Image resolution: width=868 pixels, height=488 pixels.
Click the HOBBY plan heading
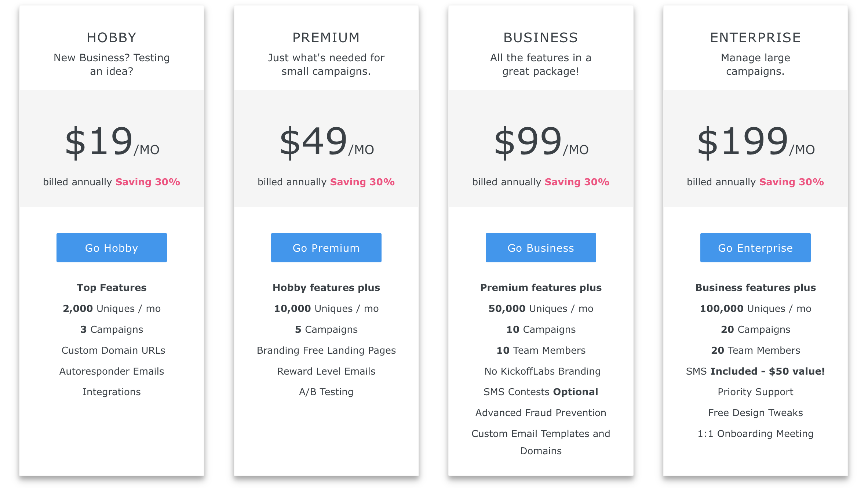112,37
